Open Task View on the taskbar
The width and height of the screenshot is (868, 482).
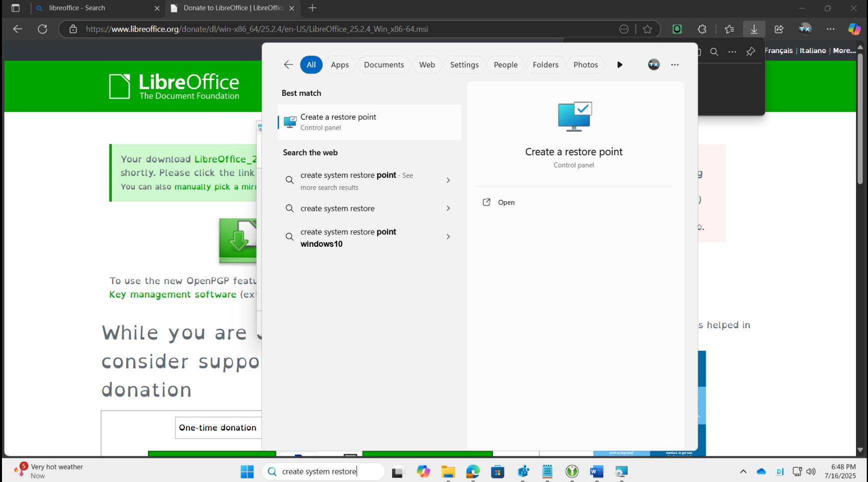point(398,472)
